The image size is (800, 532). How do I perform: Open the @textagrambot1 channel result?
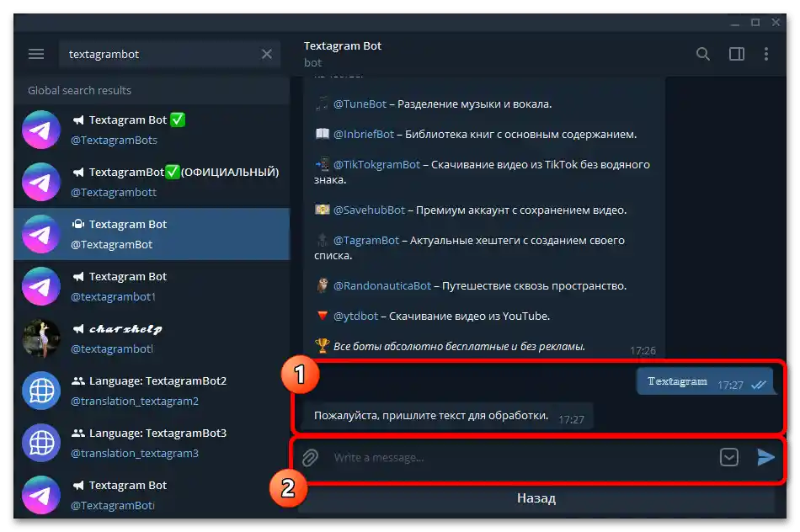click(x=152, y=286)
